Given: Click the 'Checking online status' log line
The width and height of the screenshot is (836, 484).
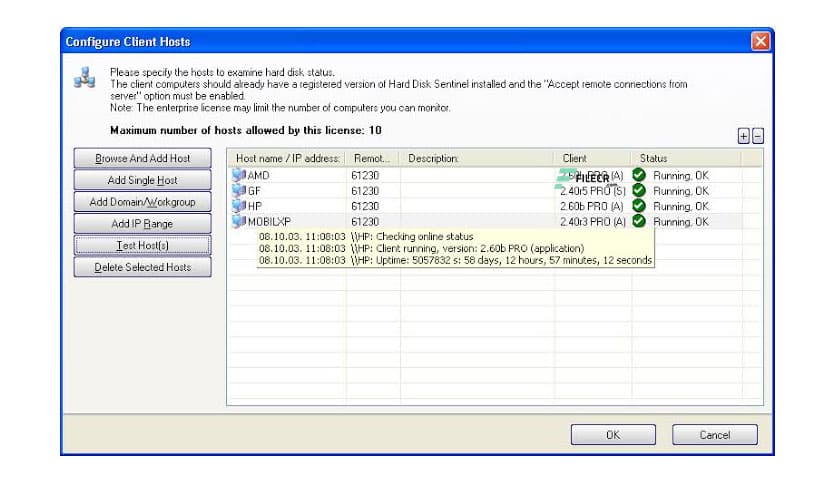Looking at the screenshot, I should tap(366, 237).
